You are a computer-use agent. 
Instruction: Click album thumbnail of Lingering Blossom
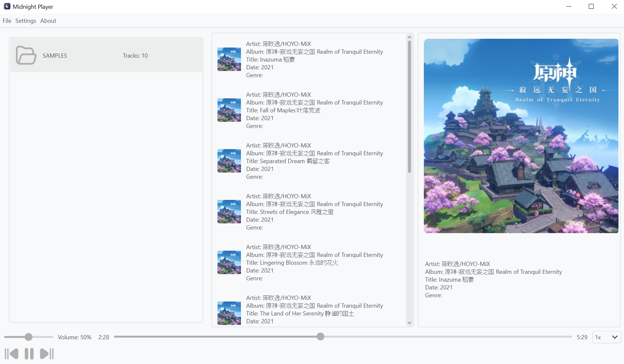[x=229, y=262]
